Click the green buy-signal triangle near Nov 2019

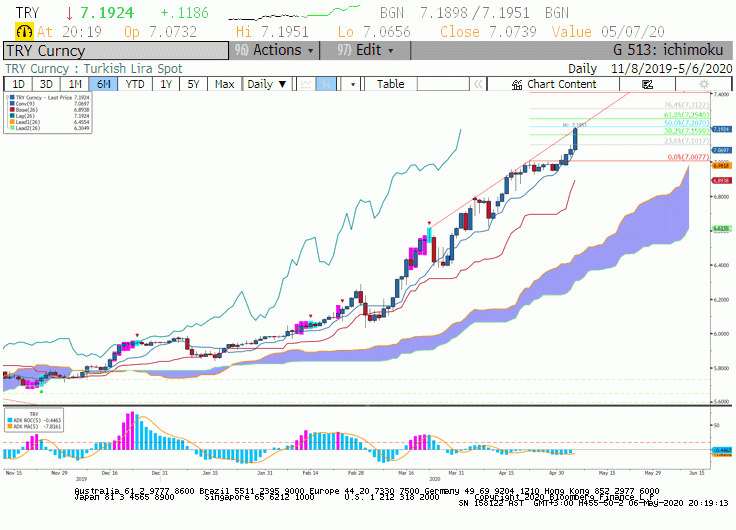click(41, 391)
